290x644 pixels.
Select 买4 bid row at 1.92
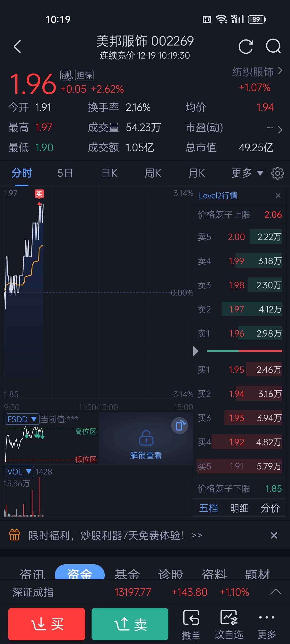(x=240, y=442)
